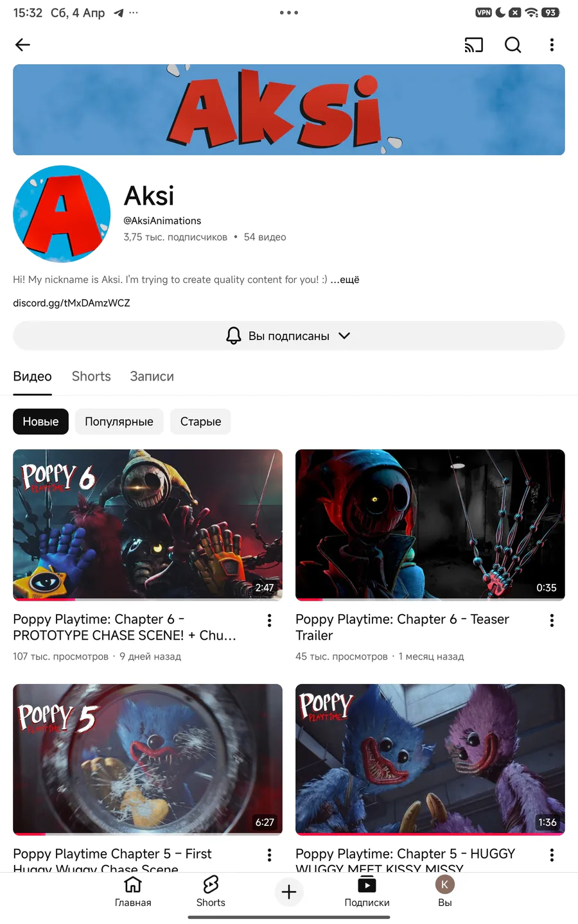Open the search magnifier icon
The width and height of the screenshot is (578, 924).
(513, 44)
